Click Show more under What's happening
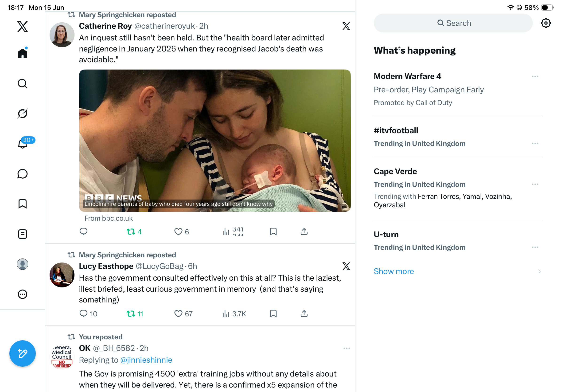The width and height of the screenshot is (561, 392). (x=394, y=271)
